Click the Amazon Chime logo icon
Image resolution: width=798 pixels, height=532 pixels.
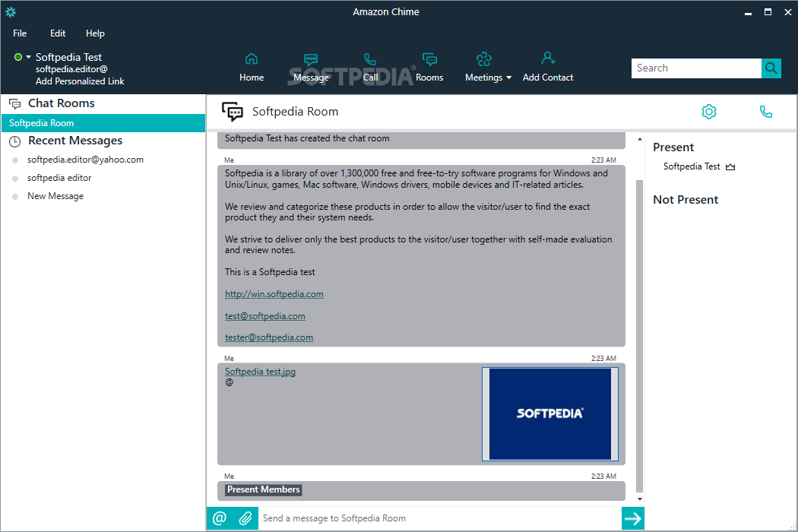(11, 11)
